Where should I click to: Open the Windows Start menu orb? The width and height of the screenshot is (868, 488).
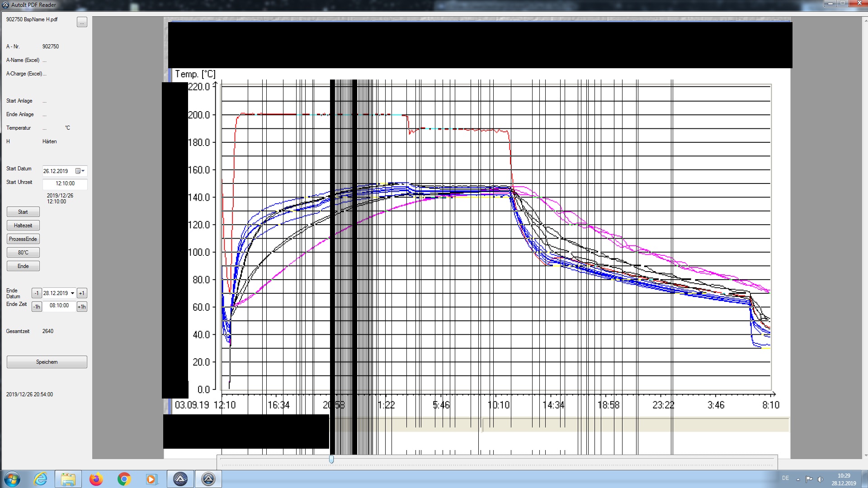tap(12, 479)
